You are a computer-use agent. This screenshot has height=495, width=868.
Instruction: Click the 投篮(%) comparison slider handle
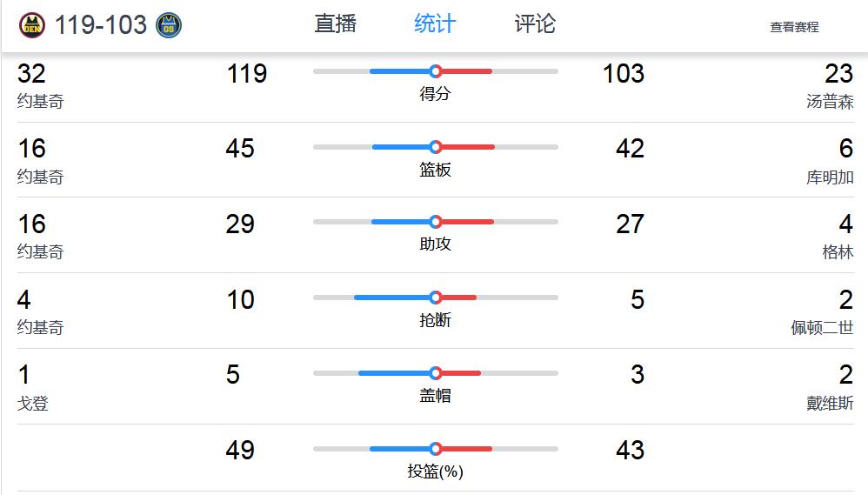(436, 449)
